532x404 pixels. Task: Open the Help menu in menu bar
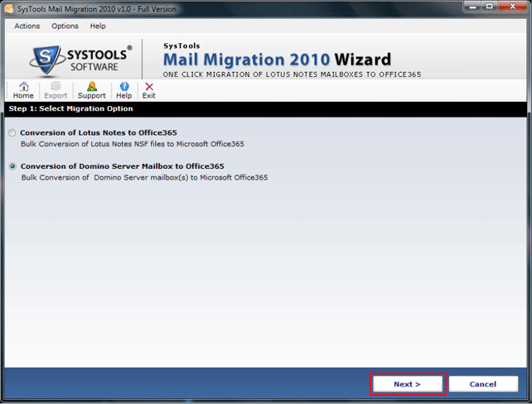[98, 26]
